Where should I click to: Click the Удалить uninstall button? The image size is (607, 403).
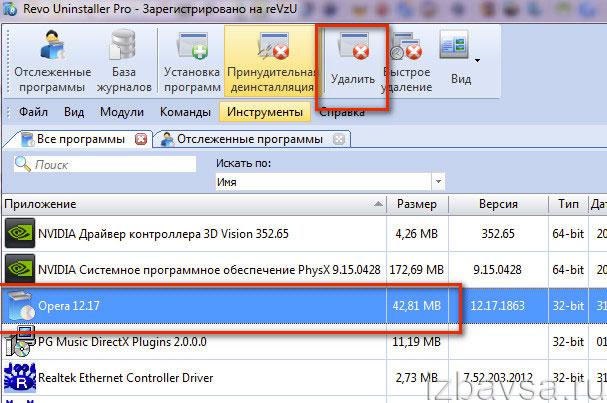coord(353,62)
